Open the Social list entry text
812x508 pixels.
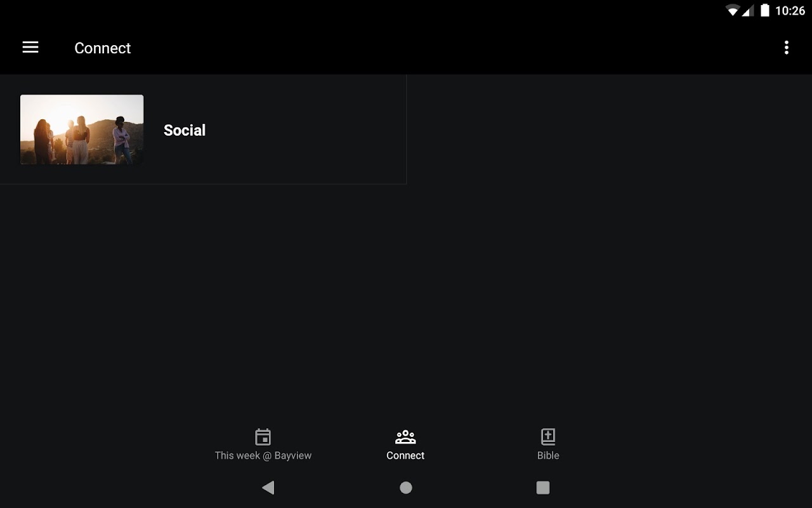coord(185,130)
